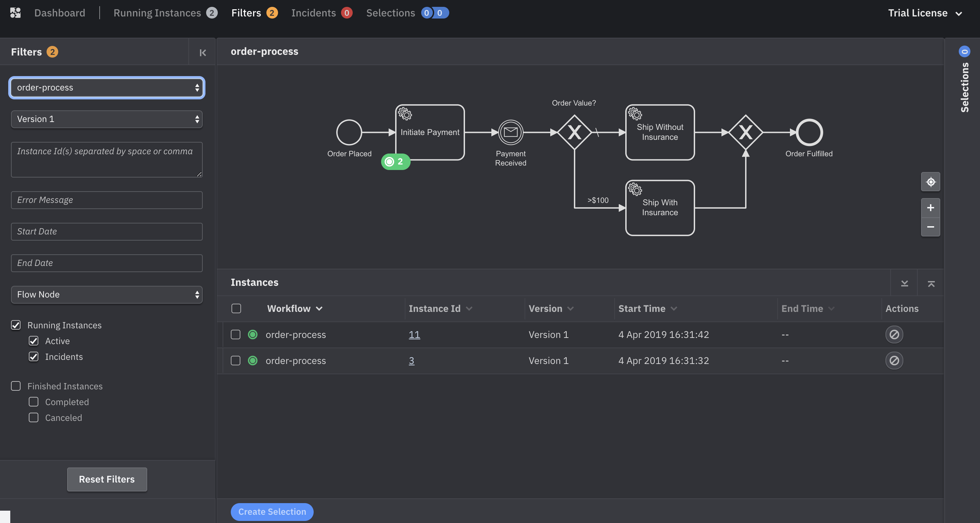Reset diagram viewport with the target icon

pos(931,182)
